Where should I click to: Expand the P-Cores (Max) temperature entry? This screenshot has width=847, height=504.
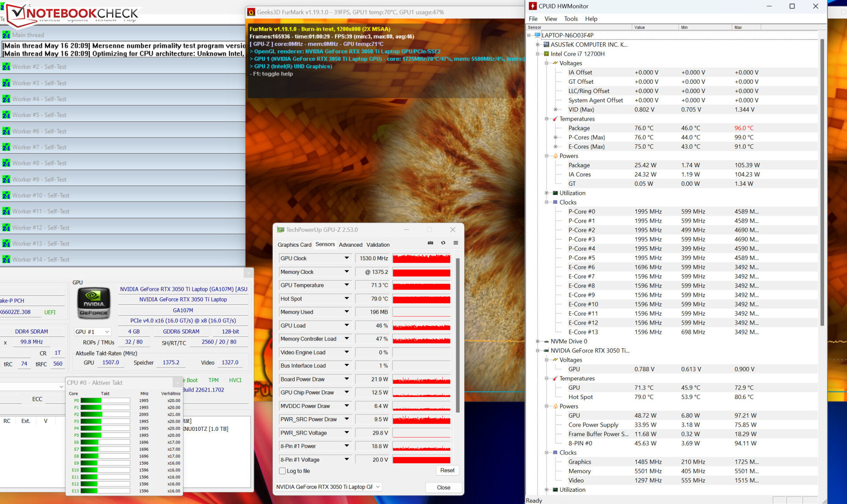click(x=556, y=137)
